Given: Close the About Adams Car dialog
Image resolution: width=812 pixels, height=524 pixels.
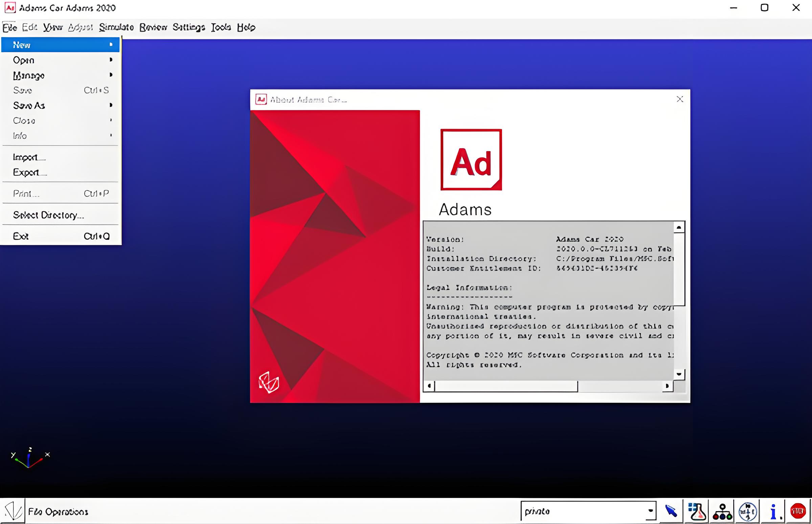Looking at the screenshot, I should point(679,99).
